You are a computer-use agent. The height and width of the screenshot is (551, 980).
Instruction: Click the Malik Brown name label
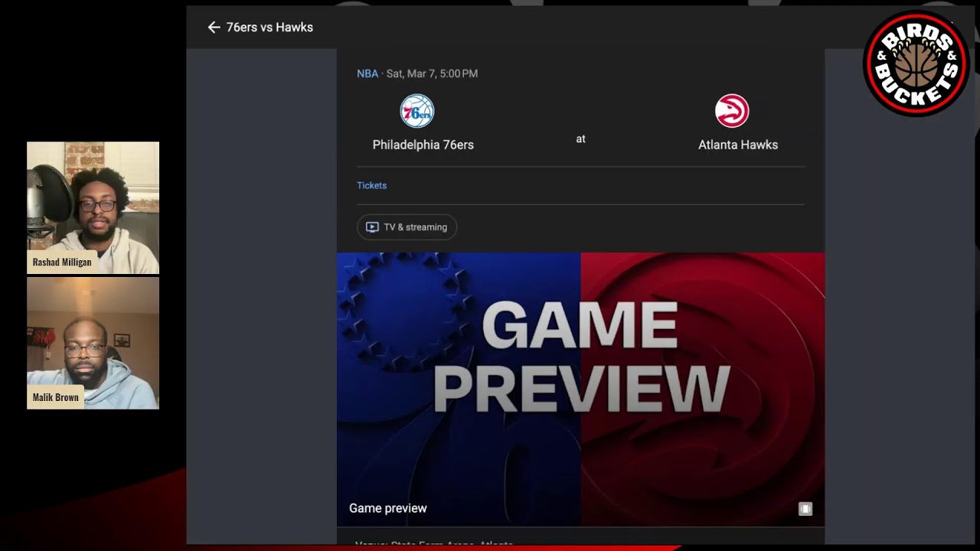(x=56, y=397)
